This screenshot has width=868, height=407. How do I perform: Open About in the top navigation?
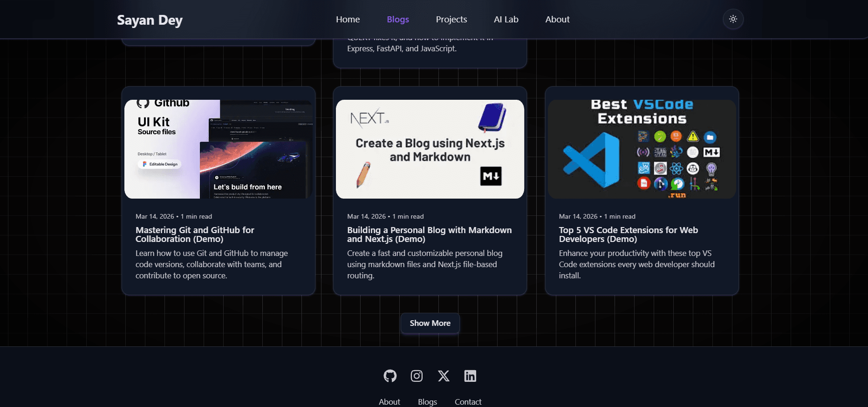click(557, 19)
